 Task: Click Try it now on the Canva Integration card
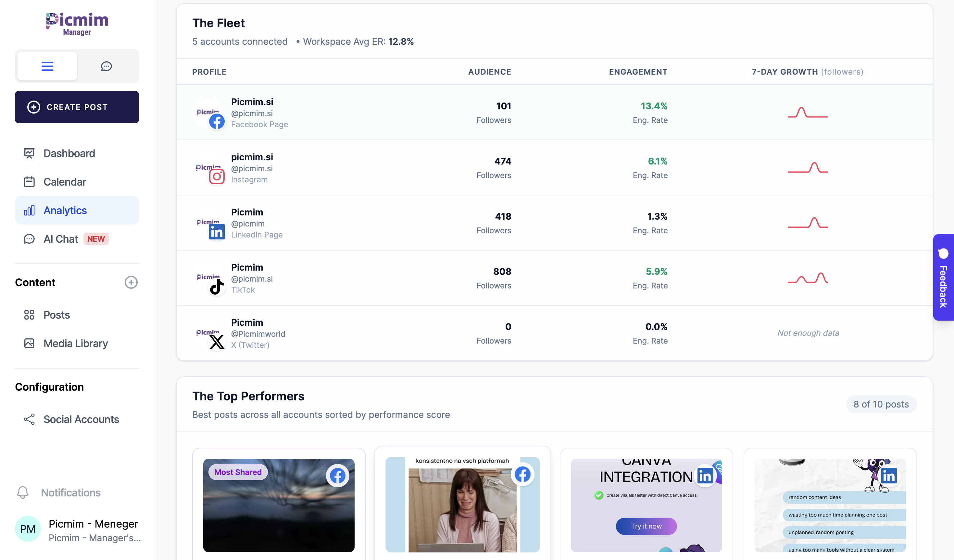click(x=646, y=526)
